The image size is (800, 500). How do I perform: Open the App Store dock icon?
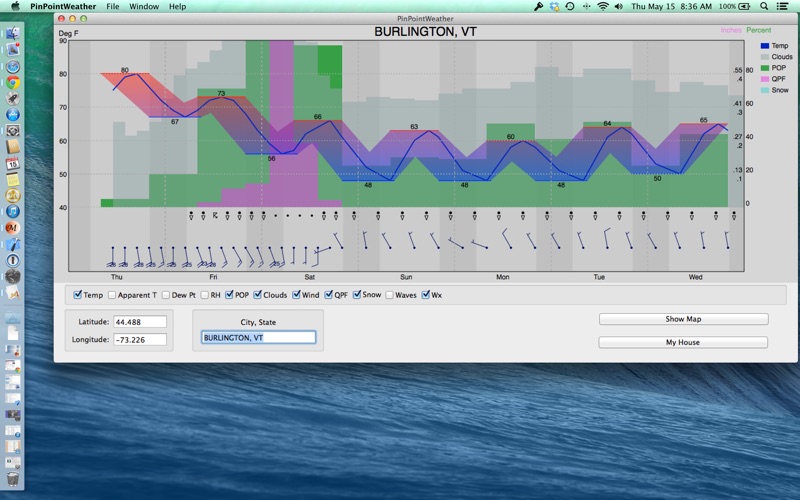[x=13, y=114]
